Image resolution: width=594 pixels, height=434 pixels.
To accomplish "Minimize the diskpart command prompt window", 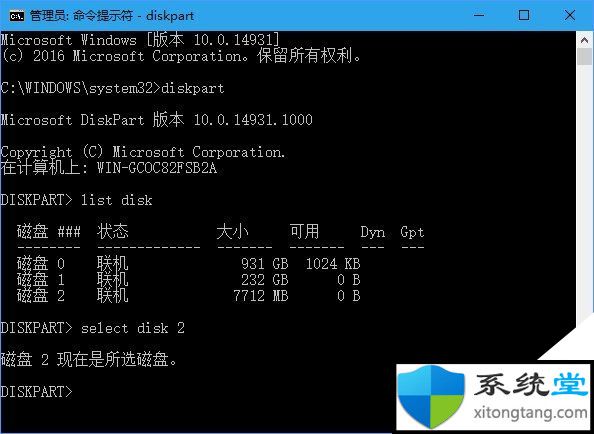I will pos(479,16).
